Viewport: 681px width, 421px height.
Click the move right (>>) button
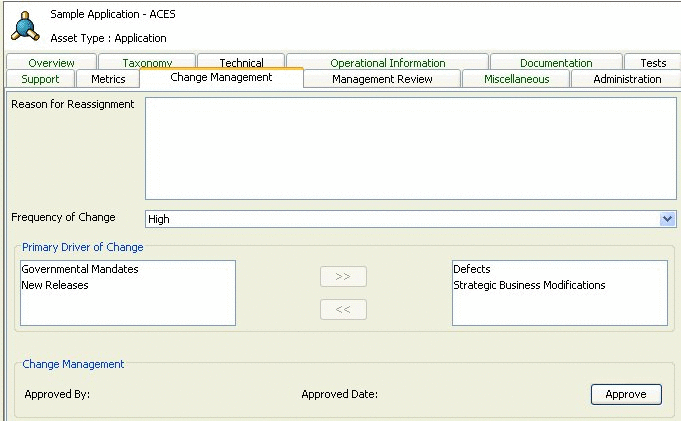343,276
